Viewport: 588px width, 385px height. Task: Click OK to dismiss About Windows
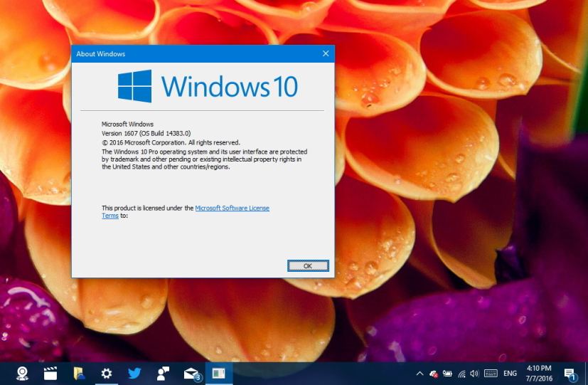[308, 265]
